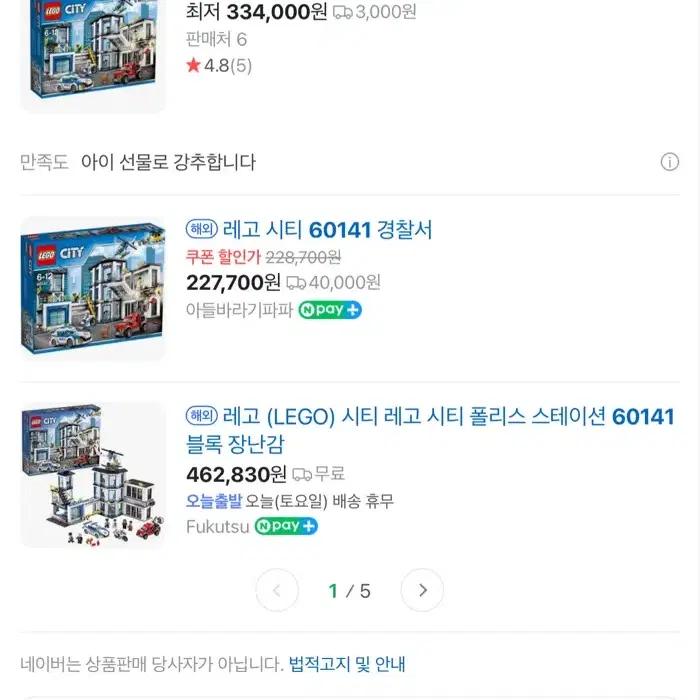Screen dimensions: 700x700
Task: Click the 최저 334,000원 lowest price
Action: (257, 12)
